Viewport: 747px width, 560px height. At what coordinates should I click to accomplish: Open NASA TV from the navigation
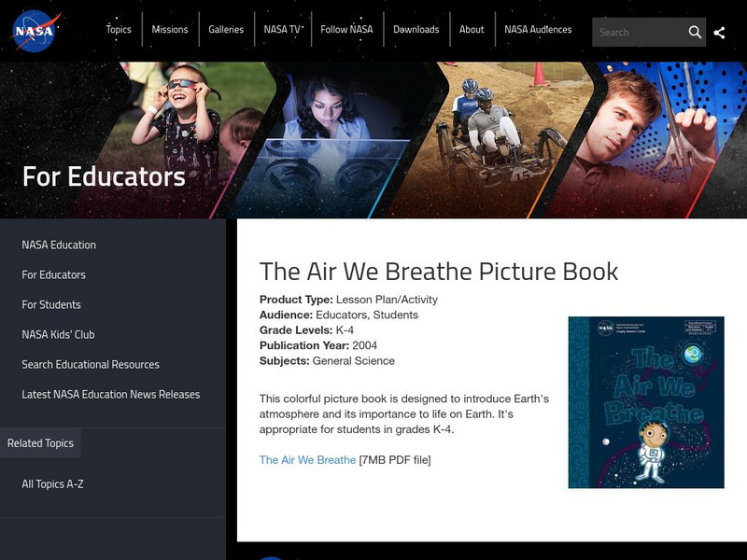pos(283,29)
